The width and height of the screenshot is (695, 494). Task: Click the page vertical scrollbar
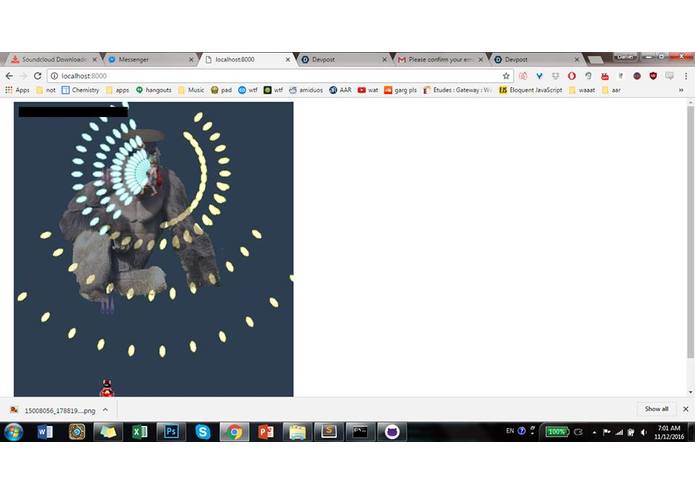pos(690,230)
